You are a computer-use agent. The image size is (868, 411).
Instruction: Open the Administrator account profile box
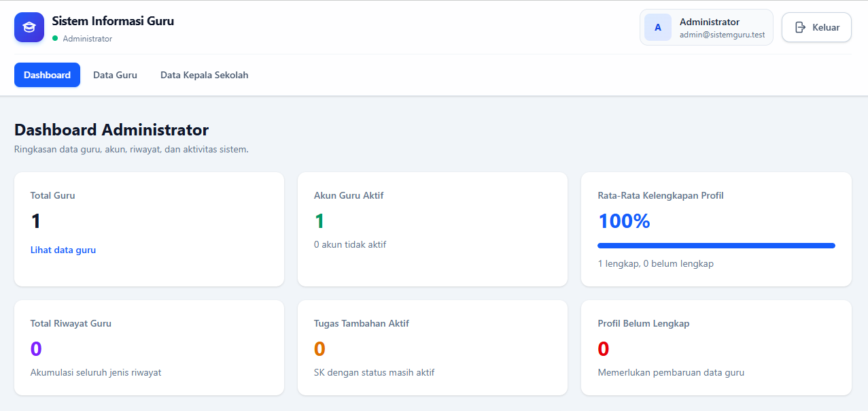tap(706, 27)
